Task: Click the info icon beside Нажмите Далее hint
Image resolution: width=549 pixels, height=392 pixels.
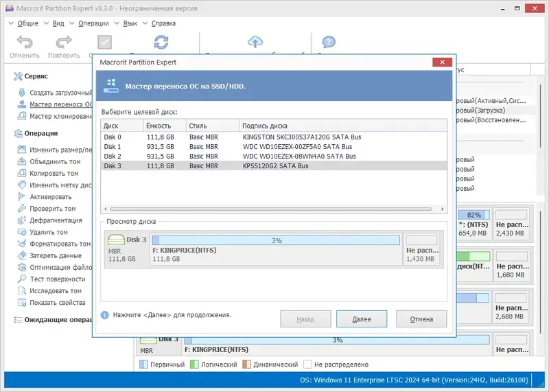Action: (x=105, y=315)
